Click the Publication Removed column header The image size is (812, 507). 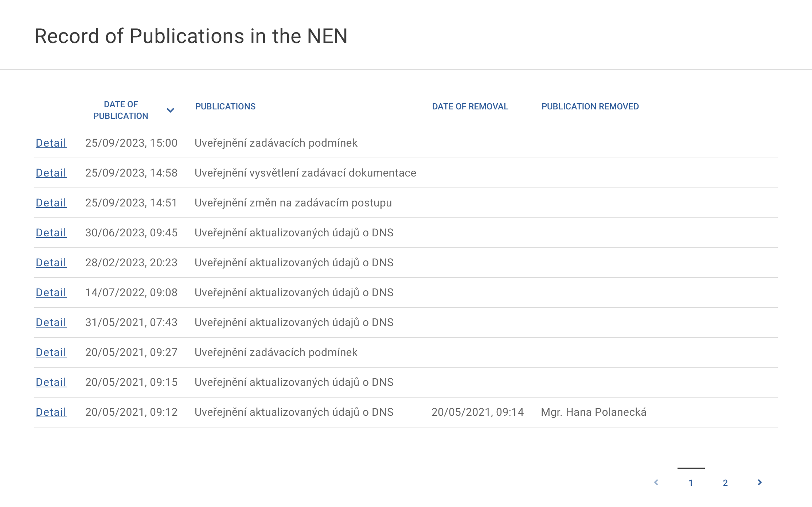click(590, 107)
